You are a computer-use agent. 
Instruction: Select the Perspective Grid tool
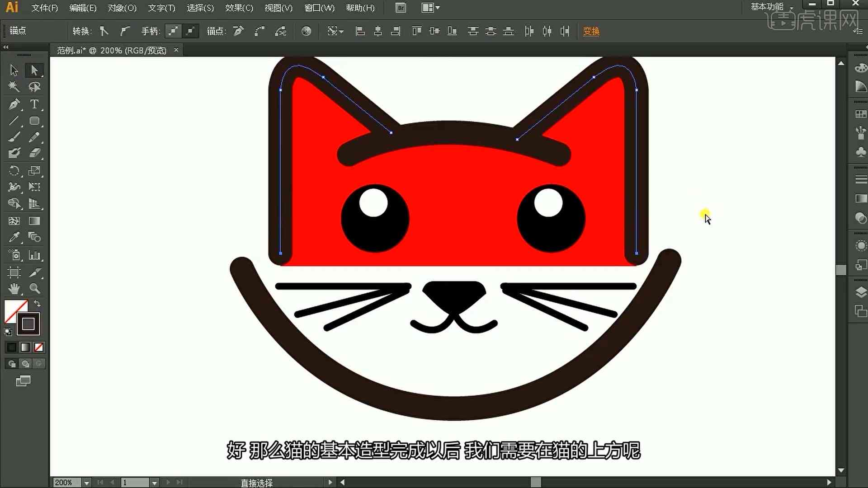(x=34, y=204)
